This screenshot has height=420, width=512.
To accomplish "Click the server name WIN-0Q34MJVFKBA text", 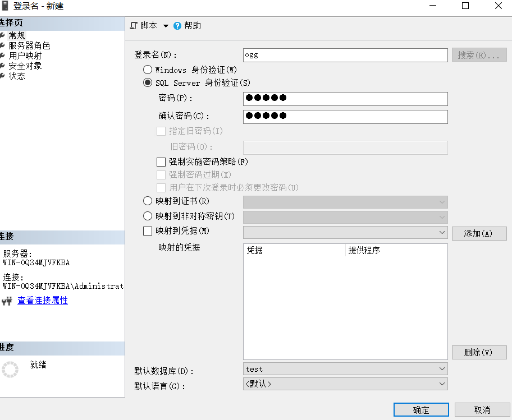I will [x=36, y=262].
